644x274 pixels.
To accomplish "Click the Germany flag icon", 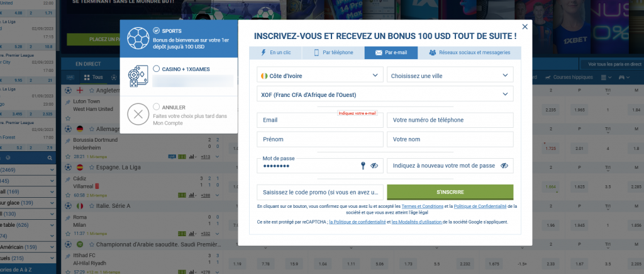I will point(80,128).
